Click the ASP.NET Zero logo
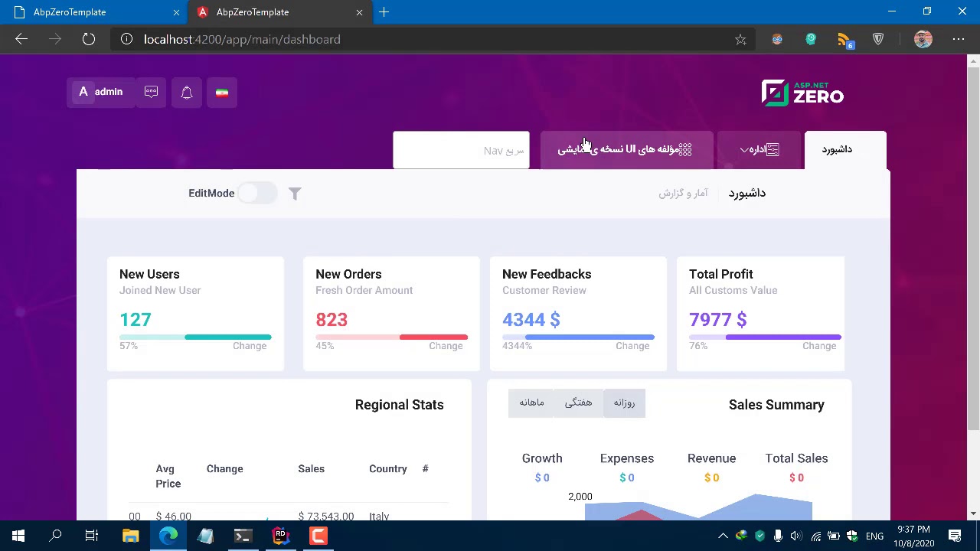The width and height of the screenshot is (980, 551). 802,93
